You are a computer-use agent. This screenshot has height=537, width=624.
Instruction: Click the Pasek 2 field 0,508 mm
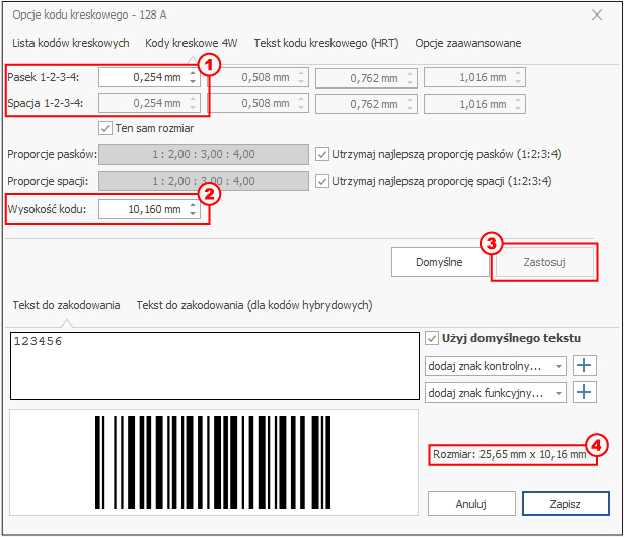(258, 77)
